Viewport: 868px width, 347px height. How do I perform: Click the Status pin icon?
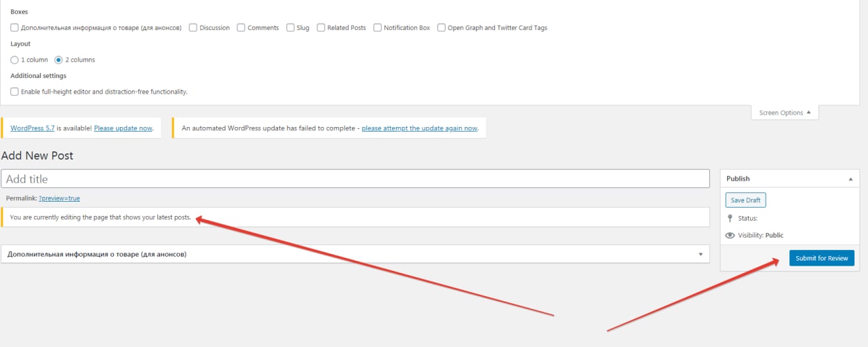[730, 219]
